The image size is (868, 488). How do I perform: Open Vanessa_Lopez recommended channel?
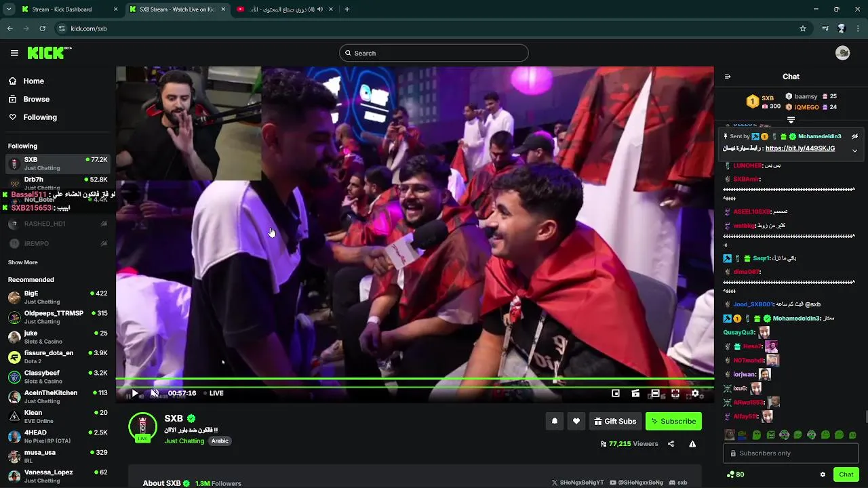[58, 476]
